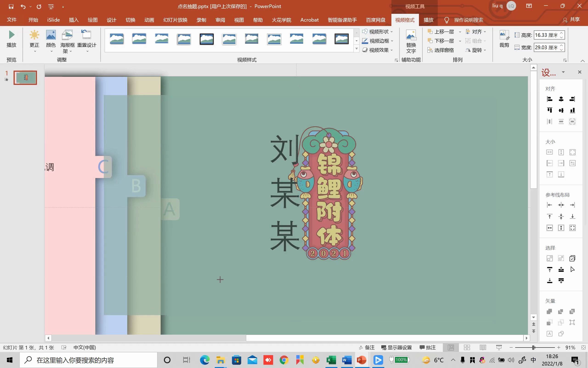Open the 文件 File menu
Screen dimensions: 588x368
point(11,20)
